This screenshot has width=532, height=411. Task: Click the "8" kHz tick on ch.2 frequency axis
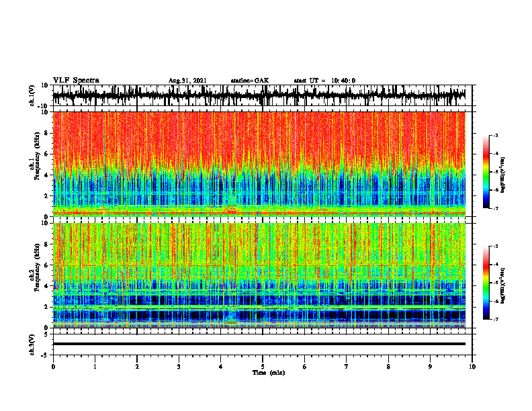click(46, 244)
